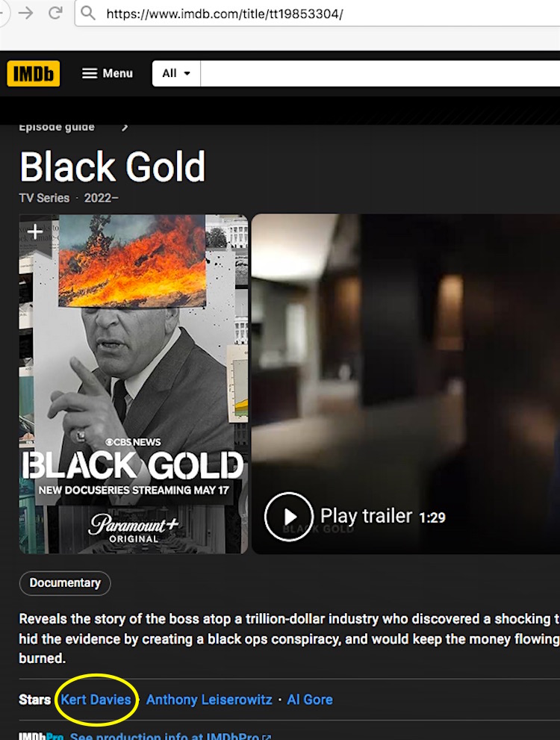See production info at IMDbPro
The image size is (560, 740).
(x=164, y=736)
